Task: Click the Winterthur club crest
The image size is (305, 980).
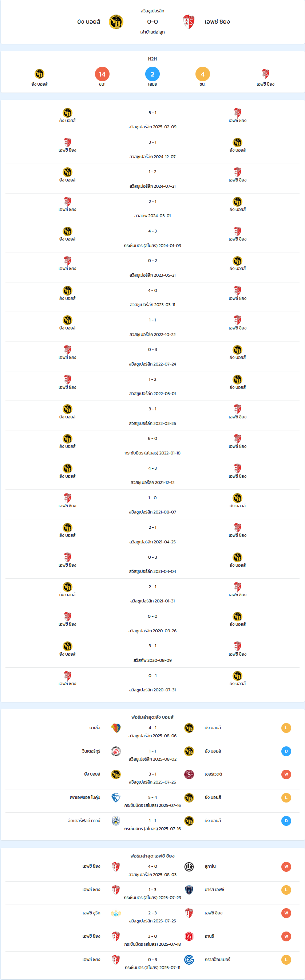Action: [x=116, y=751]
